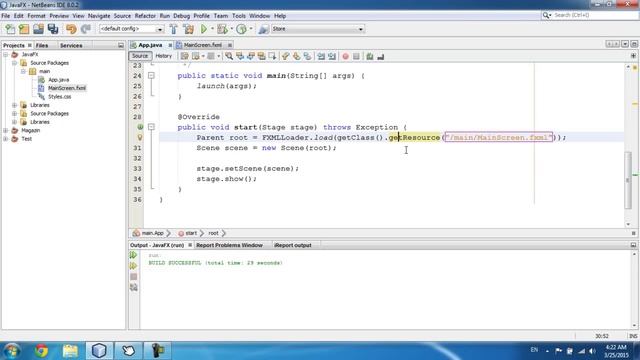
Task: Click the NetBeans taskbar button
Action: click(x=99, y=351)
